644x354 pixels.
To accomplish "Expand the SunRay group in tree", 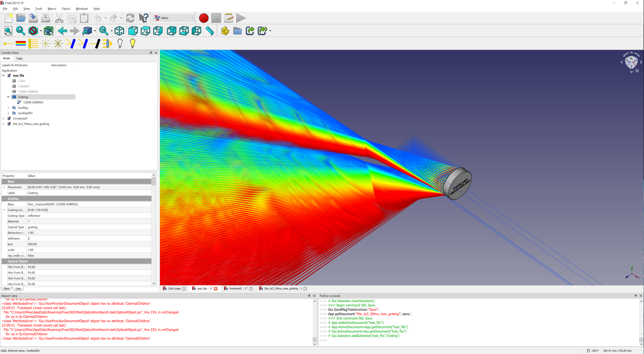I will coord(8,108).
